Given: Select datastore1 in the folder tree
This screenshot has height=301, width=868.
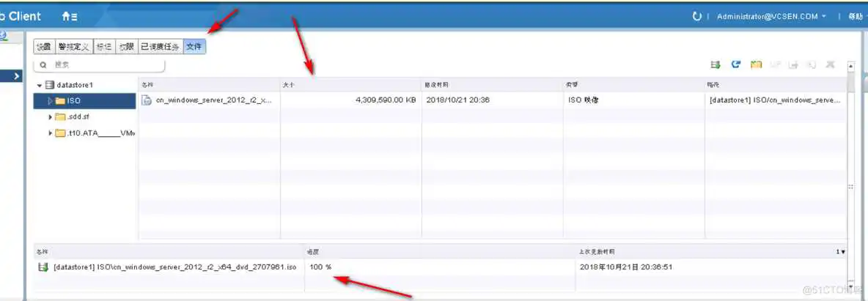Looking at the screenshot, I should (x=75, y=85).
